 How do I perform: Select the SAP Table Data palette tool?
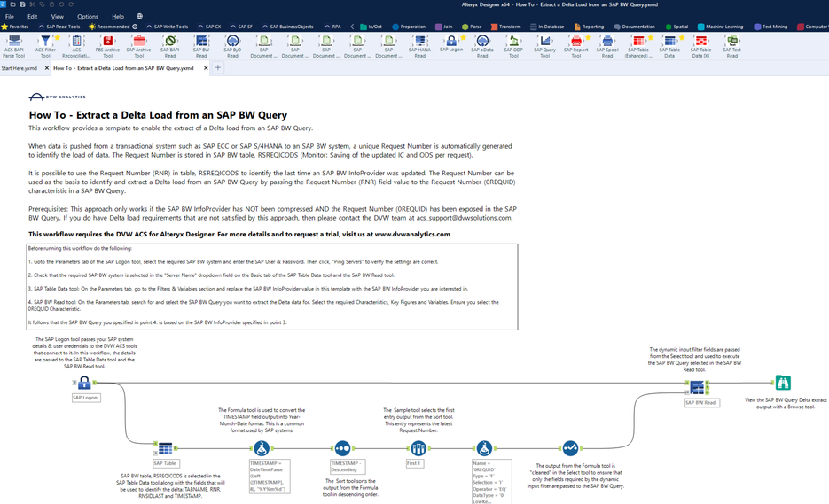(x=669, y=42)
